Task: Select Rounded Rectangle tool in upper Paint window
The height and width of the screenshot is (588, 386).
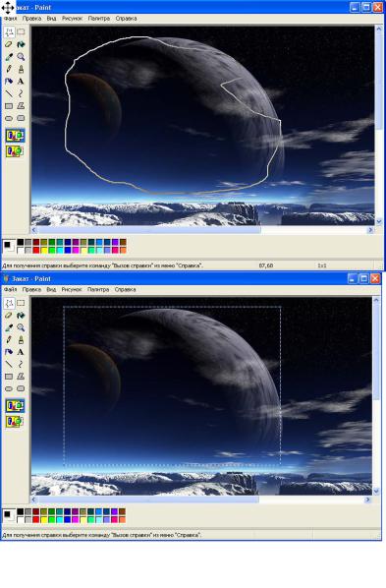Action: pos(21,118)
